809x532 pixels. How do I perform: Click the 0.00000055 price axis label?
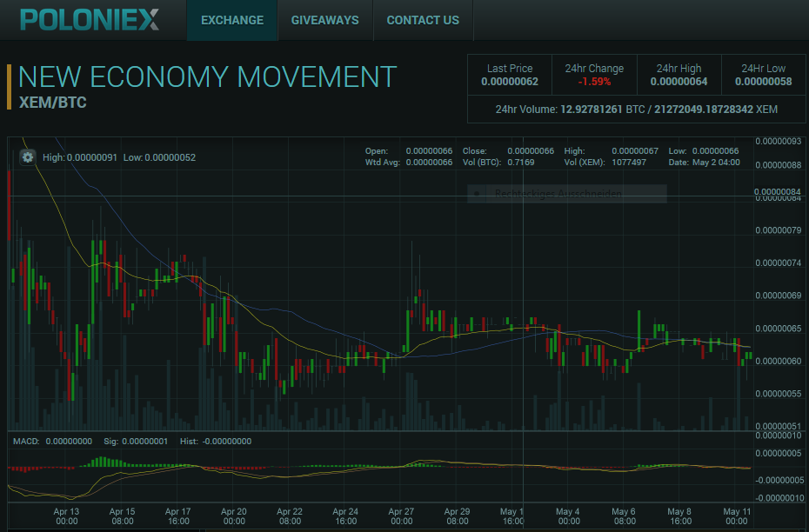pyautogui.click(x=778, y=394)
